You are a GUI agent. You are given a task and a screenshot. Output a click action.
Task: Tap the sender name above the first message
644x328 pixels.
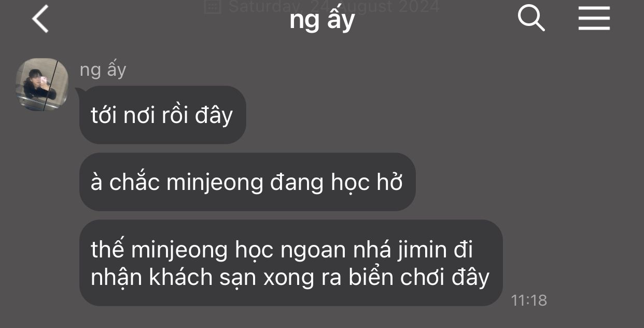tap(103, 70)
